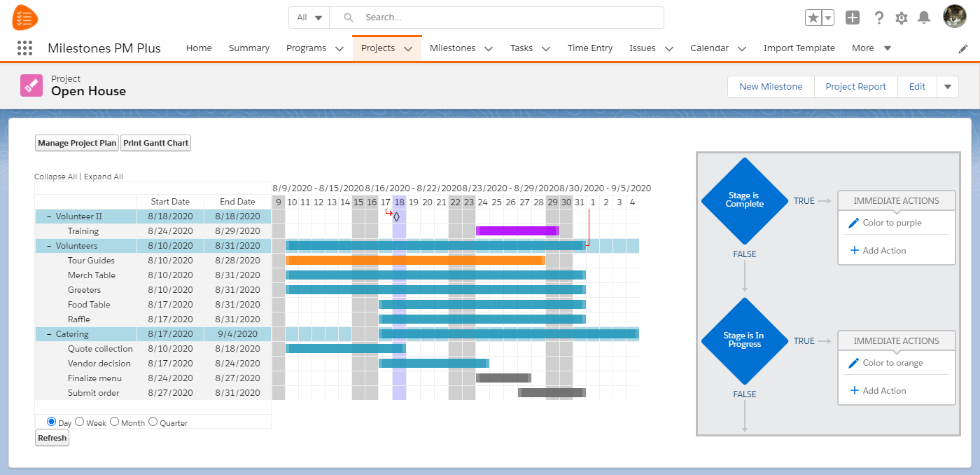Click the milestone diamond marker on 8/18
Screen dimensions: 980x475
coord(397,217)
